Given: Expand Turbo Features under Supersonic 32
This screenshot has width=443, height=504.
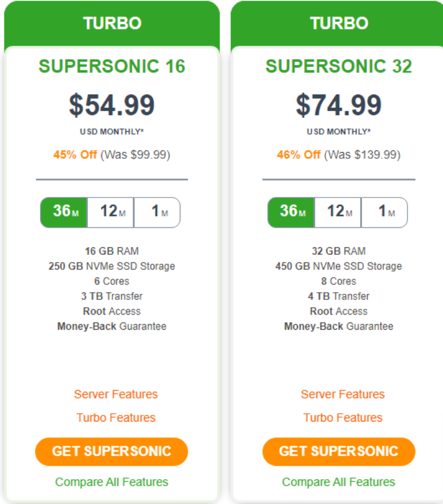Looking at the screenshot, I should (343, 418).
